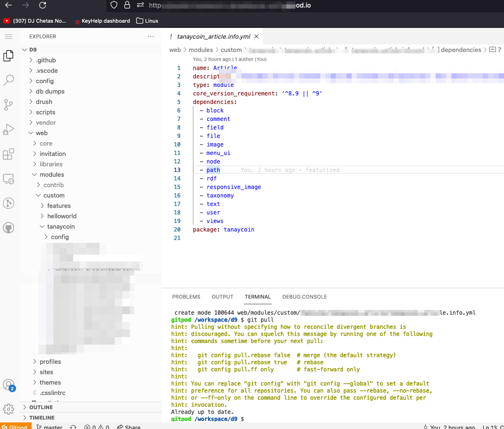Click the Explorer more actions ellipsis

point(151,36)
